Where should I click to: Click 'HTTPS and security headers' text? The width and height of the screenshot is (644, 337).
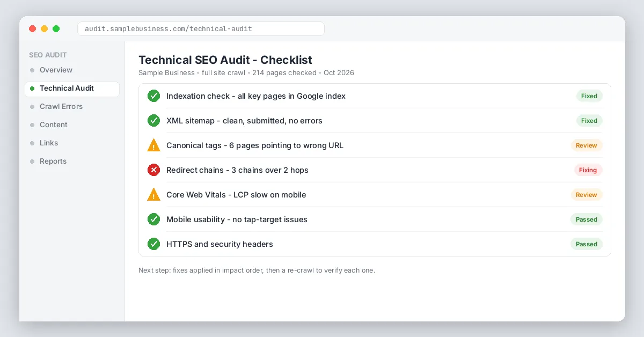click(x=219, y=244)
